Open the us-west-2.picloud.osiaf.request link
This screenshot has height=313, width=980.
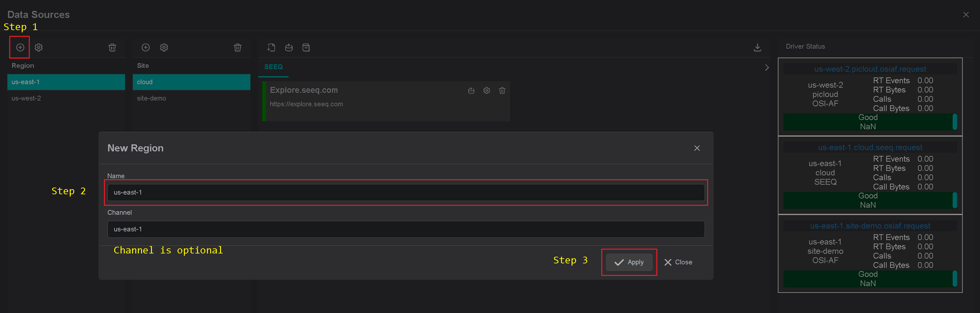pyautogui.click(x=870, y=69)
